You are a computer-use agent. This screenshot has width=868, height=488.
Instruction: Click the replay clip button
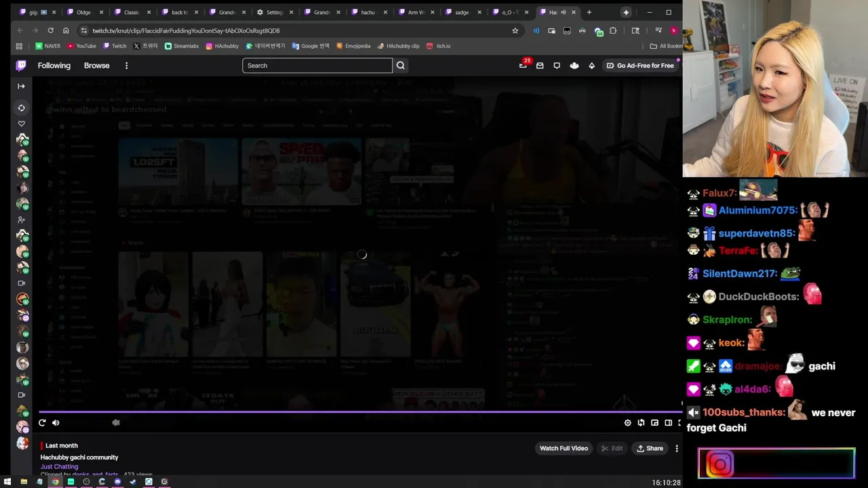[42, 423]
